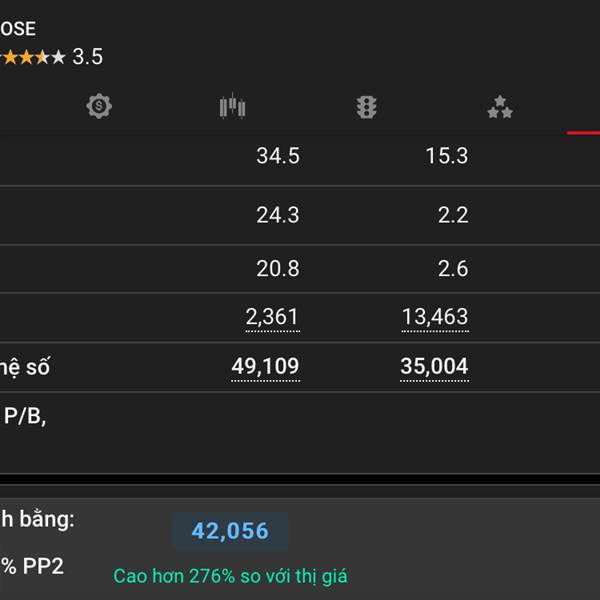This screenshot has height=600, width=600.
Task: Tap the star rating icons beside 3.5
Action: click(33, 57)
